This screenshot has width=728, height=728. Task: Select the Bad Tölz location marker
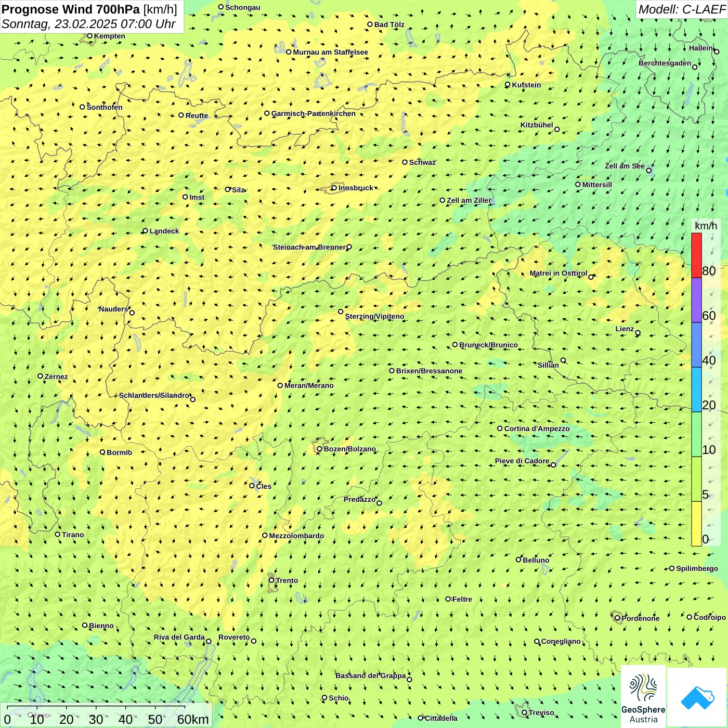pos(370,24)
